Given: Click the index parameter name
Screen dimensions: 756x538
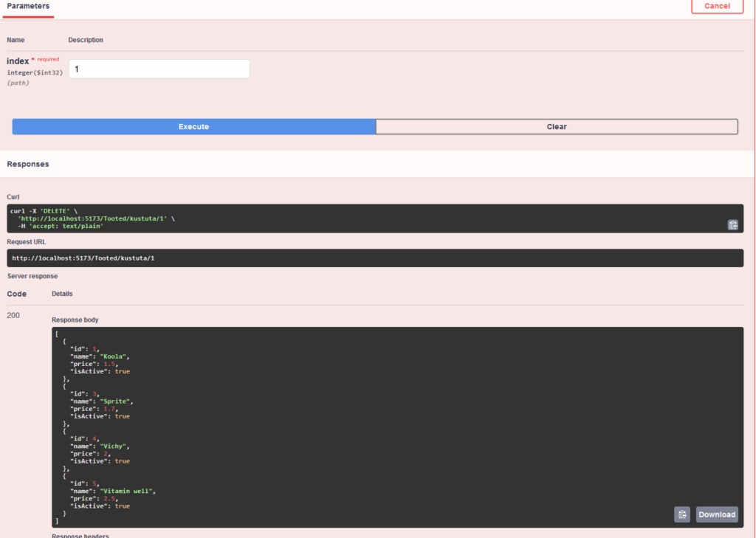Looking at the screenshot, I should [18, 61].
